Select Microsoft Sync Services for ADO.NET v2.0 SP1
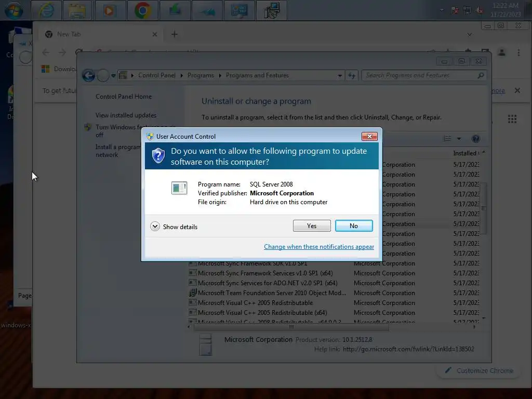Image resolution: width=532 pixels, height=399 pixels. pyautogui.click(x=334, y=283)
